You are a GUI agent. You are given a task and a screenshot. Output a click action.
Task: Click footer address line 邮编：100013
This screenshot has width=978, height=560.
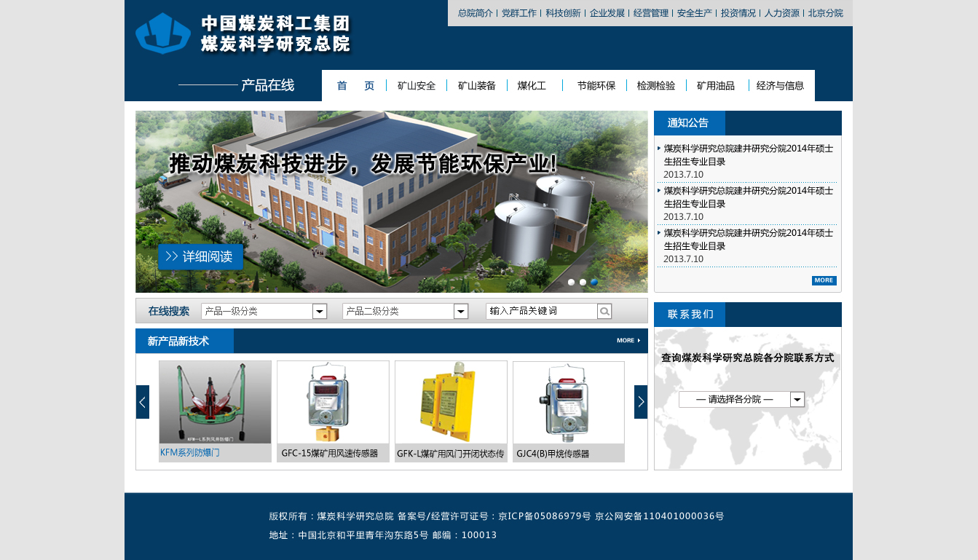pos(465,535)
